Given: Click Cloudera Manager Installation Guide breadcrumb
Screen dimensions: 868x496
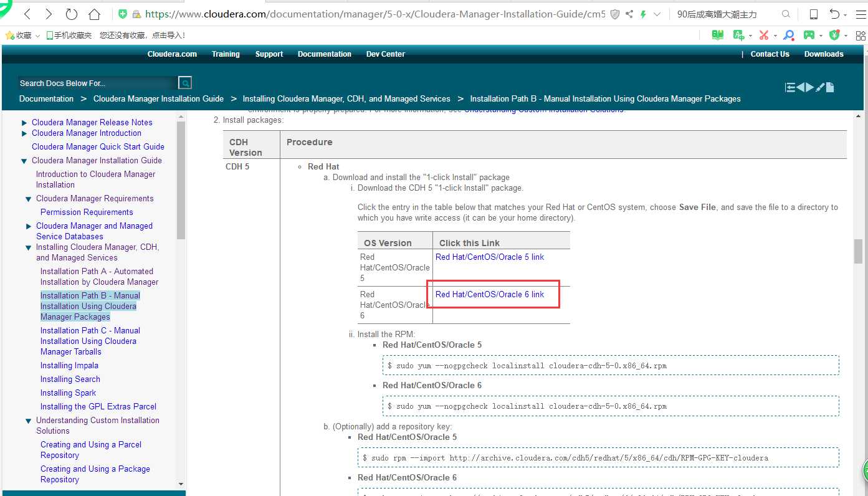Looking at the screenshot, I should coord(158,98).
